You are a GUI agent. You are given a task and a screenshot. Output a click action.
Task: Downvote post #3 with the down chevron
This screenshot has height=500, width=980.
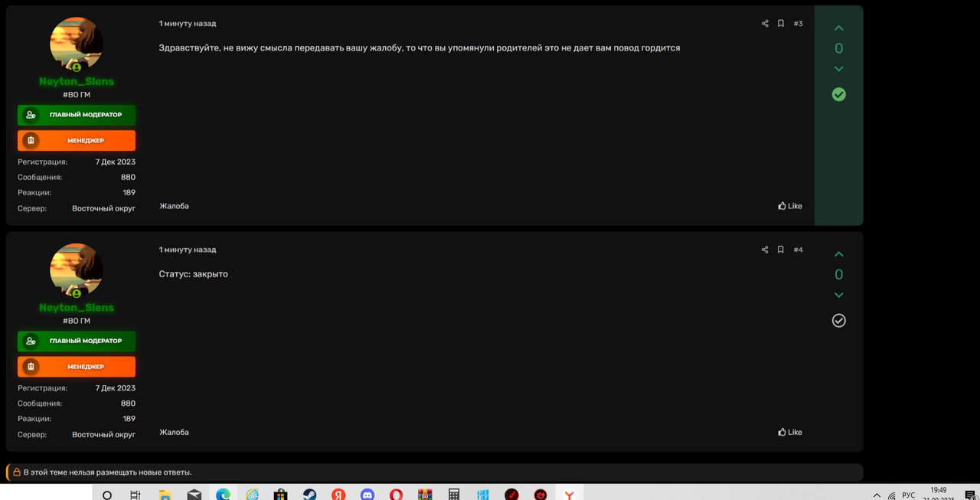click(838, 69)
